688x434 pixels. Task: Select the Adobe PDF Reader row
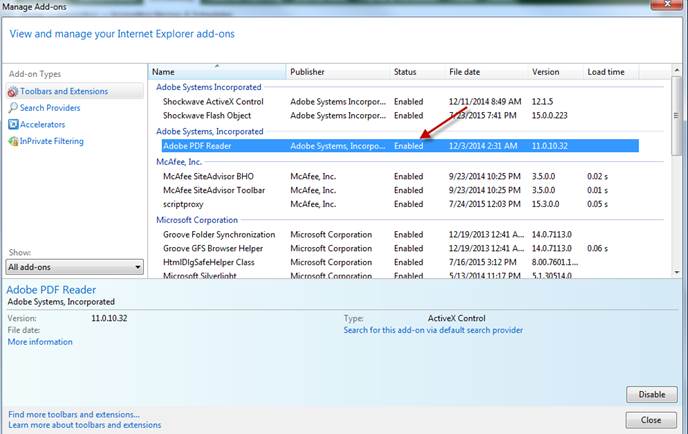[200, 146]
